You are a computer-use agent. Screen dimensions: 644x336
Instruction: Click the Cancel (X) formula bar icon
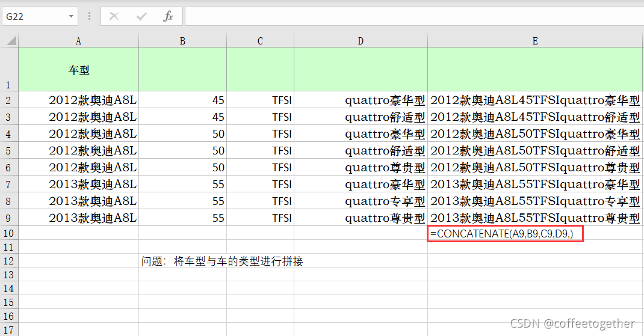tap(114, 16)
